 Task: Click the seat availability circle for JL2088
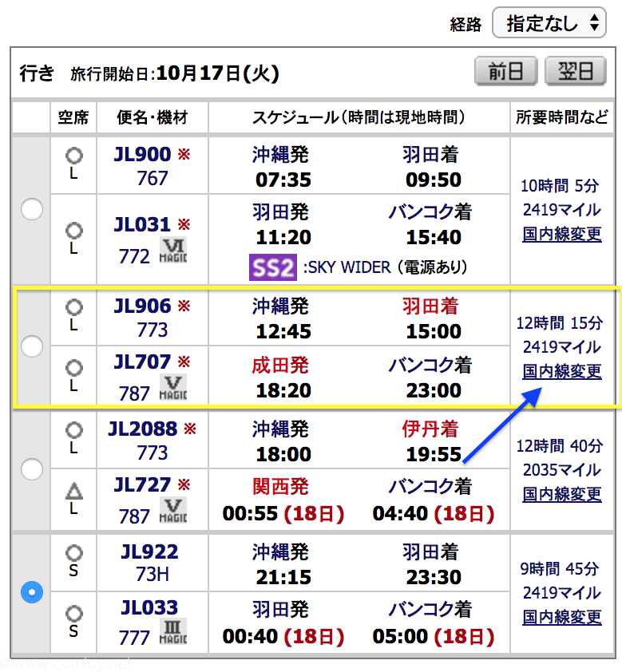(73, 430)
